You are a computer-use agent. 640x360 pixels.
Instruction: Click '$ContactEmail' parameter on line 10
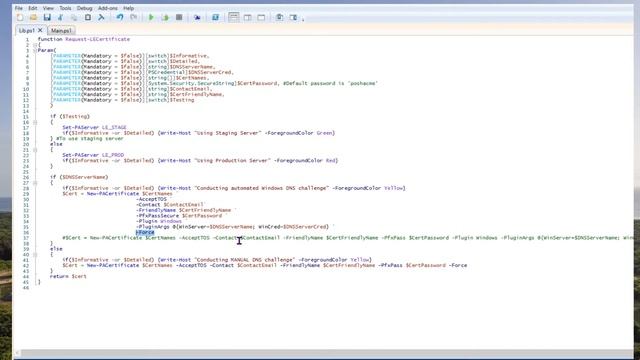pyautogui.click(x=191, y=89)
